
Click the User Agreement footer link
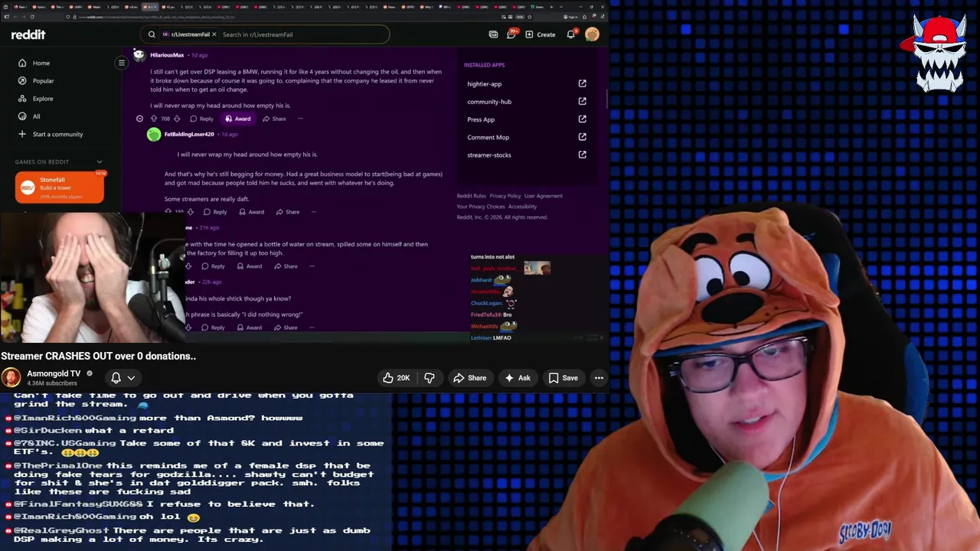[x=544, y=196]
